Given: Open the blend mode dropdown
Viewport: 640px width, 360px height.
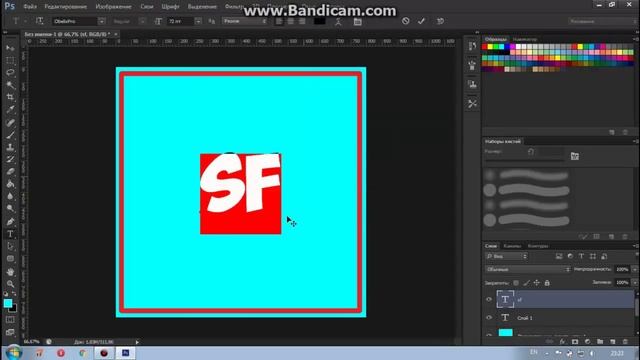Looking at the screenshot, I should pyautogui.click(x=528, y=269).
